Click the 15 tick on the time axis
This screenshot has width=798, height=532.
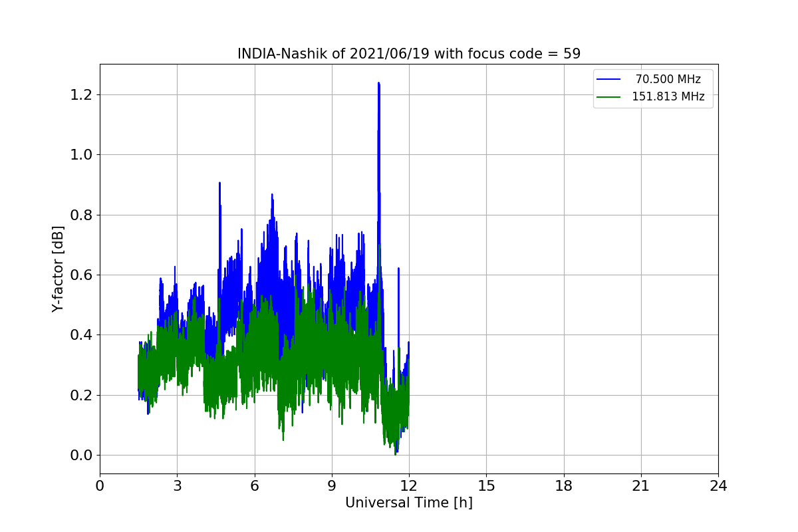click(x=486, y=486)
